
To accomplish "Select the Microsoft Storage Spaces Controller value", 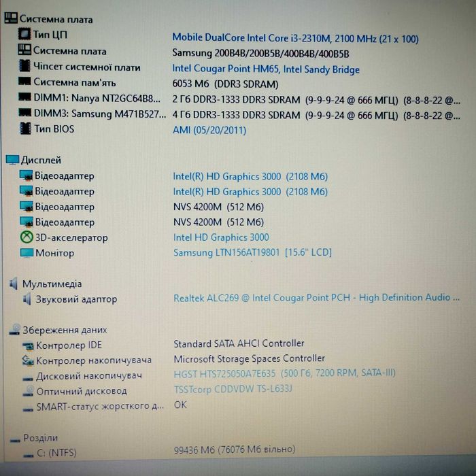I will (x=250, y=358).
